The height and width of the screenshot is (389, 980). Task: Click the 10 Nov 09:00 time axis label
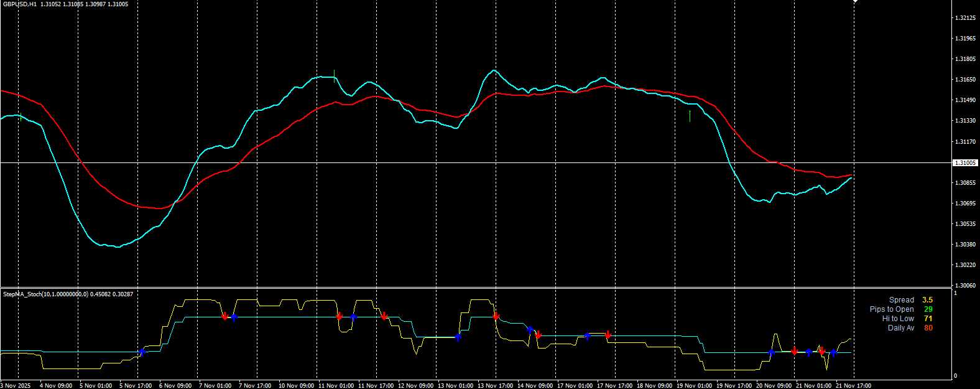[x=297, y=385]
